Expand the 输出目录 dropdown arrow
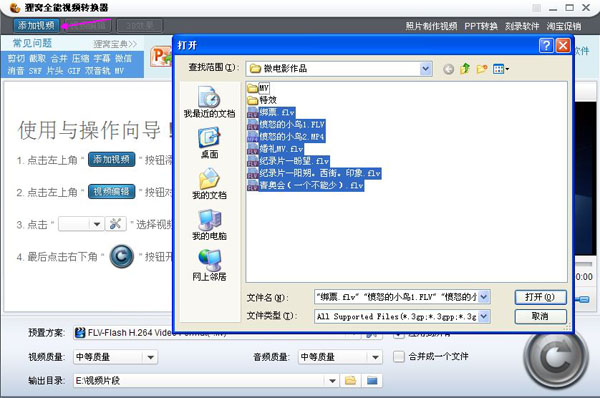The height and width of the screenshot is (398, 600). coord(332,381)
